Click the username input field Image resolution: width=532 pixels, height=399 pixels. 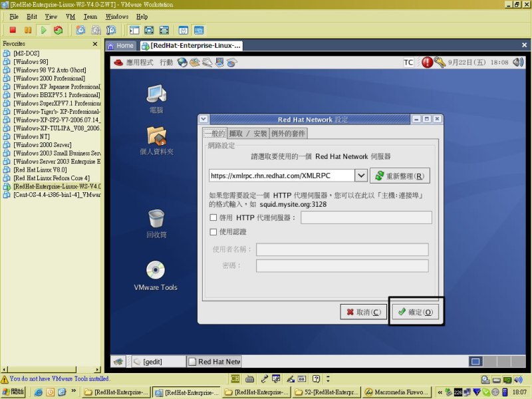pos(342,249)
